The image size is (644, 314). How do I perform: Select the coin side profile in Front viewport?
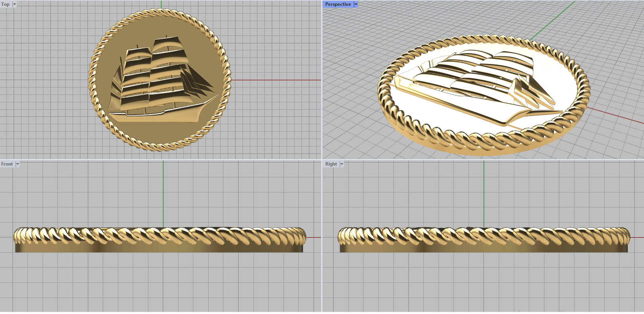pyautogui.click(x=161, y=246)
